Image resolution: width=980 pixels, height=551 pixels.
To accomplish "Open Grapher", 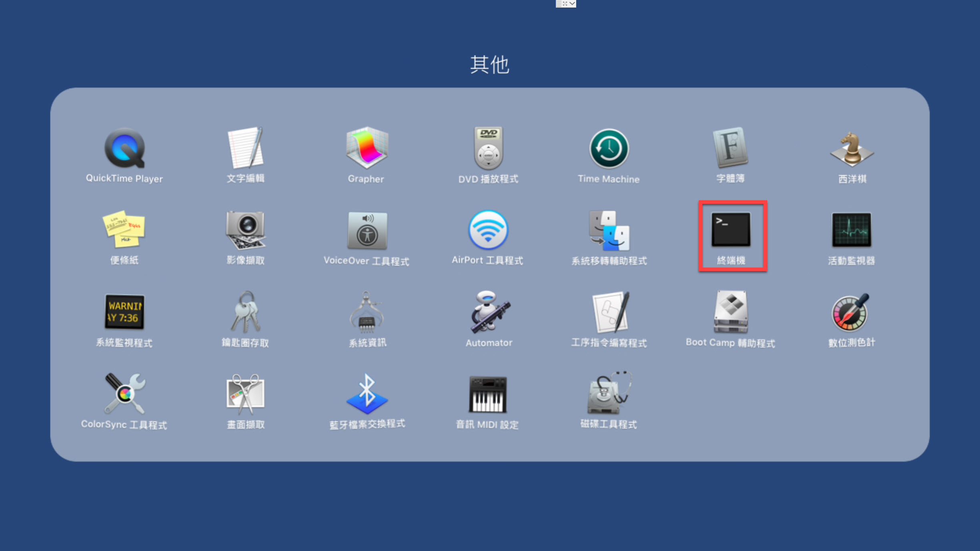I will click(x=367, y=148).
